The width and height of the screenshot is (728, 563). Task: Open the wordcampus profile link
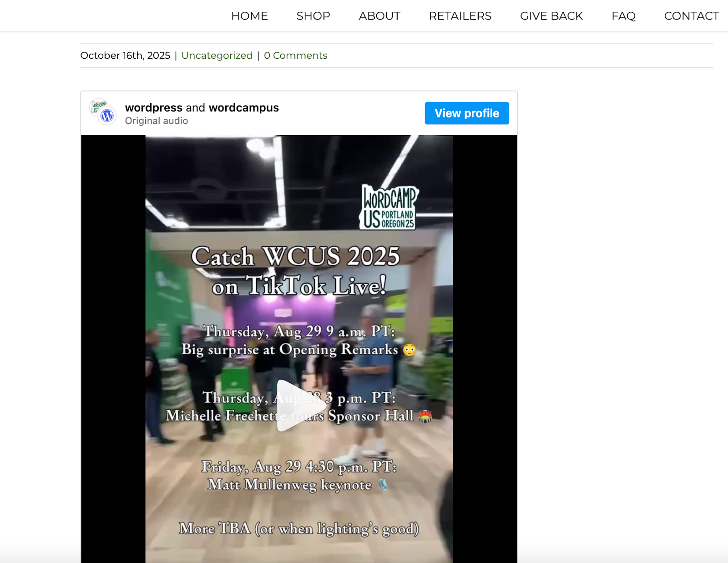click(243, 108)
